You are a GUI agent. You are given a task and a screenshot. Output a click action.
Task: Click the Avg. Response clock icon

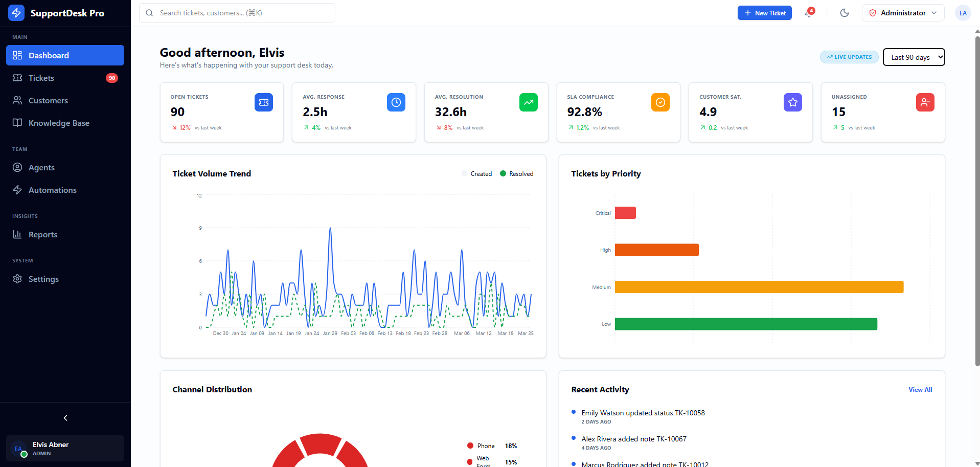[x=396, y=102]
